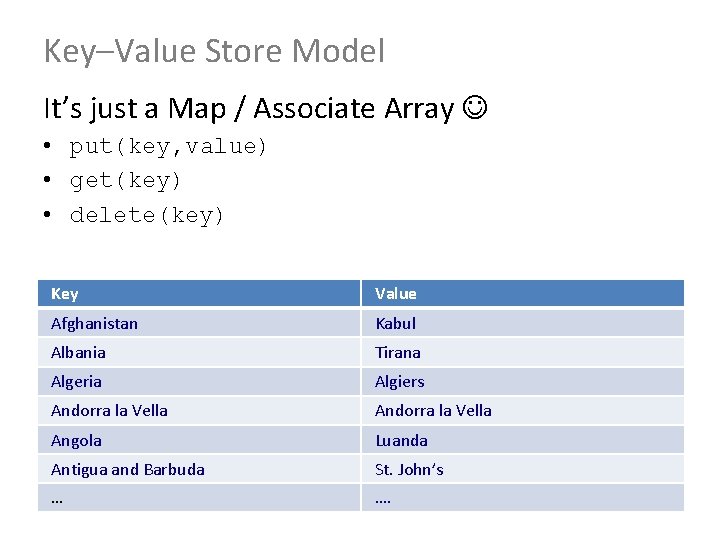Click the Algiers value cell

(400, 381)
